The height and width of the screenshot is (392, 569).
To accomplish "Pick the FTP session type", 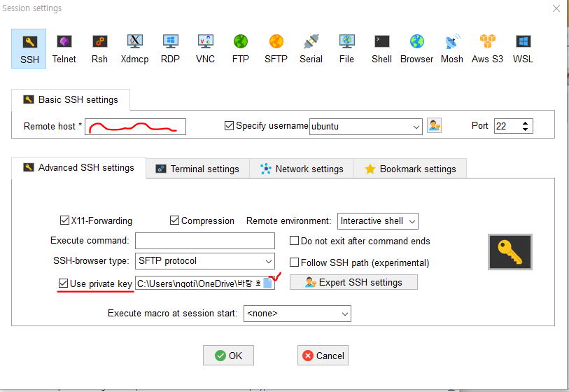I will point(241,48).
